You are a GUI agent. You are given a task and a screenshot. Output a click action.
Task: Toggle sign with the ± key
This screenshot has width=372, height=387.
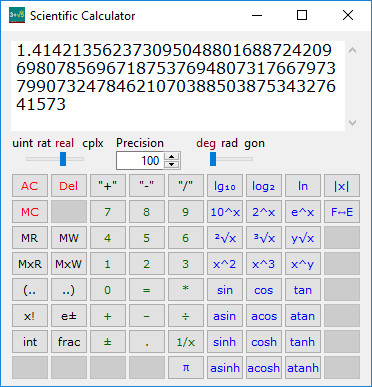click(108, 342)
